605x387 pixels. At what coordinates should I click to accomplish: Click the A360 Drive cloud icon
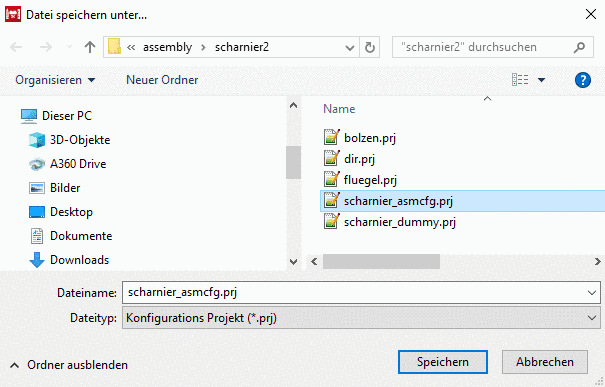click(x=37, y=164)
